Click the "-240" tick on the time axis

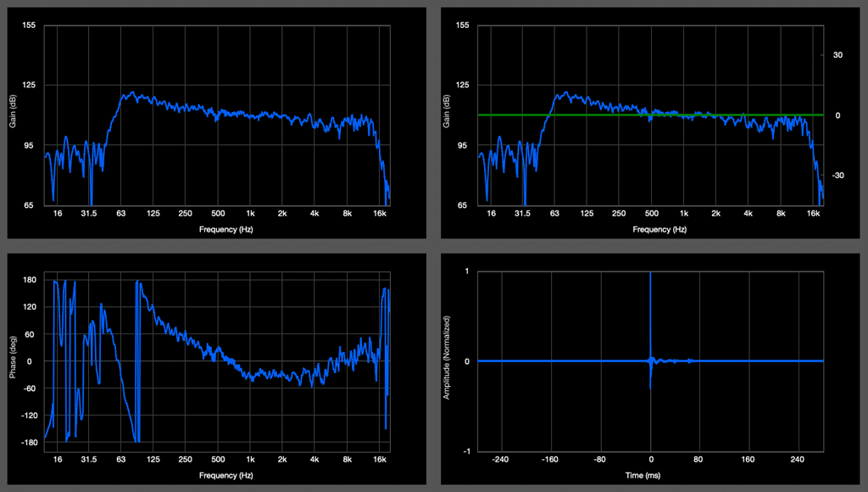(x=504, y=460)
